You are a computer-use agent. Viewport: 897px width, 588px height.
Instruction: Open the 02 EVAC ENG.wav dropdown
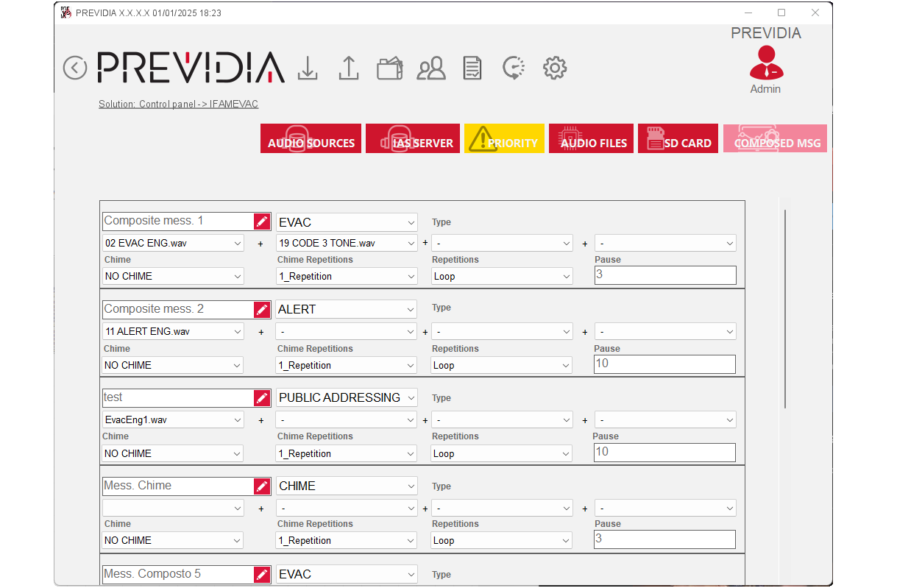(x=173, y=243)
